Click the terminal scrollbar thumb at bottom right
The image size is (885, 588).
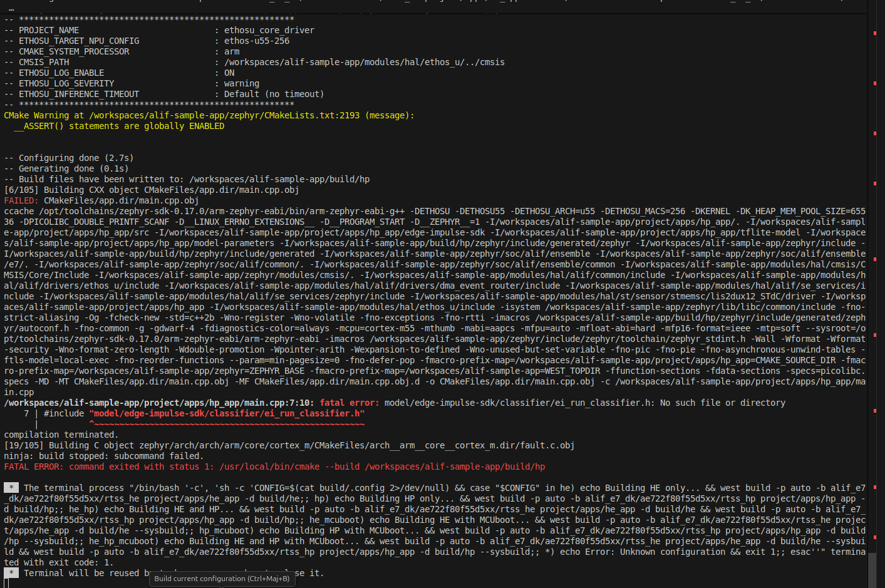pyautogui.click(x=872, y=569)
